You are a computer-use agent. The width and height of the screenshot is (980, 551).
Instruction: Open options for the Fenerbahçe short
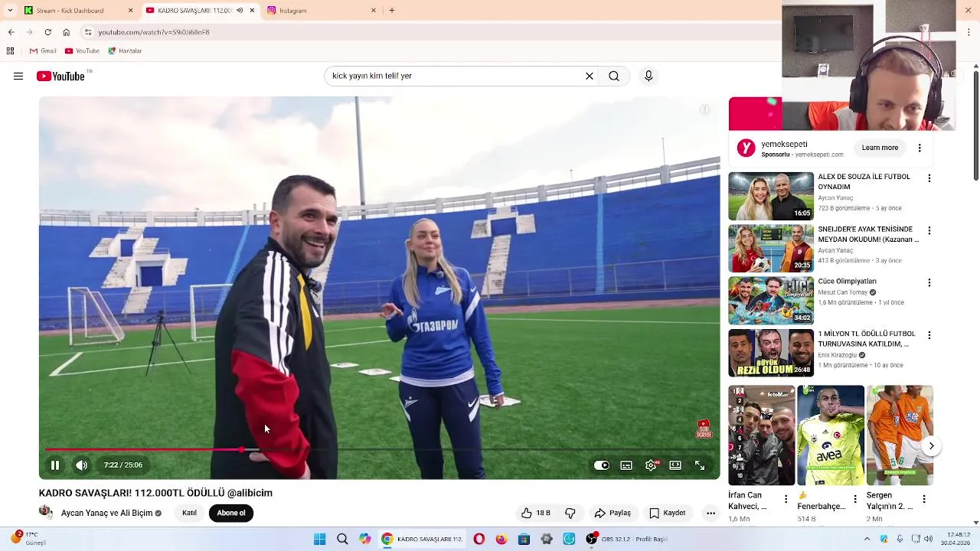(854, 499)
